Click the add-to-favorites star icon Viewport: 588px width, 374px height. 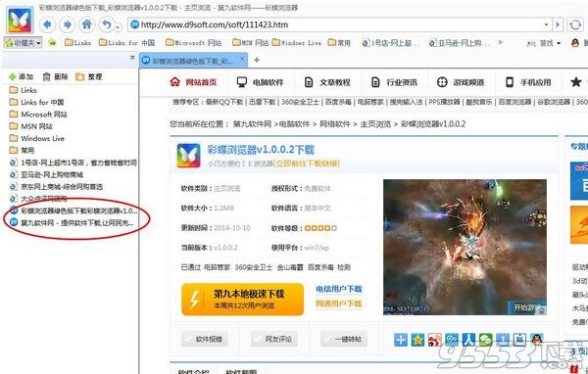coord(52,43)
